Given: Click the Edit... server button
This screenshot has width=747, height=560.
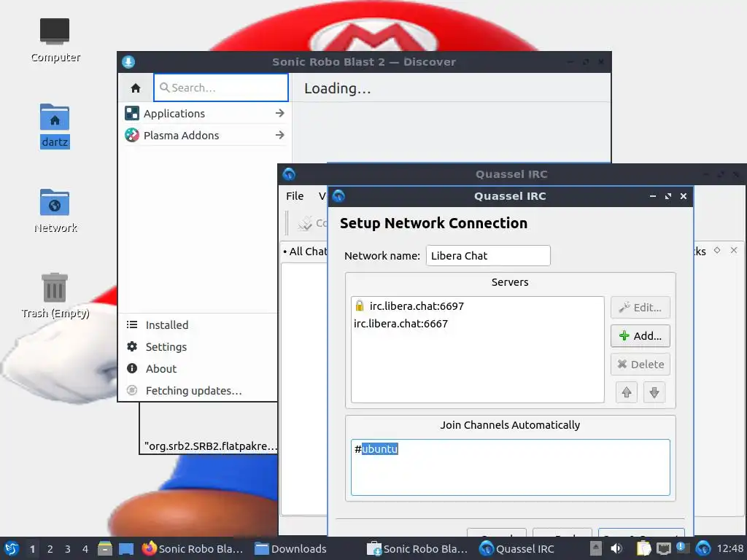Looking at the screenshot, I should click(x=640, y=308).
